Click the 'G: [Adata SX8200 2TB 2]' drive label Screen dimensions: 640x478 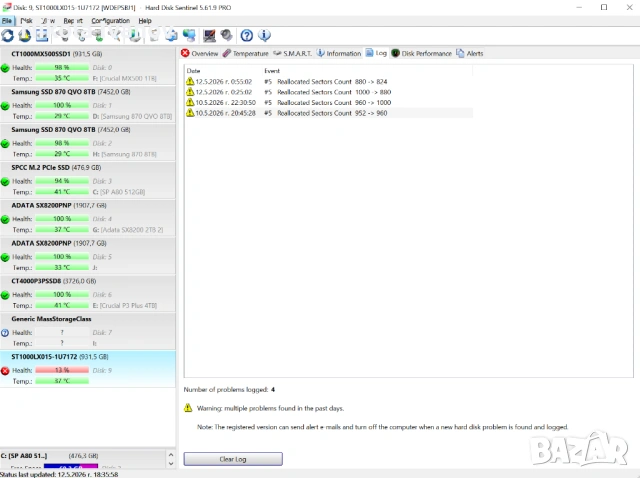click(128, 230)
